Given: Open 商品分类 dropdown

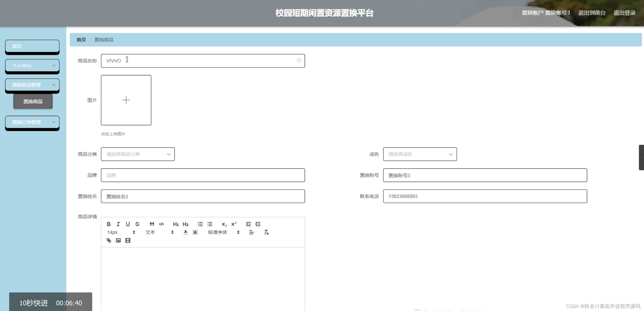Looking at the screenshot, I should tap(138, 154).
